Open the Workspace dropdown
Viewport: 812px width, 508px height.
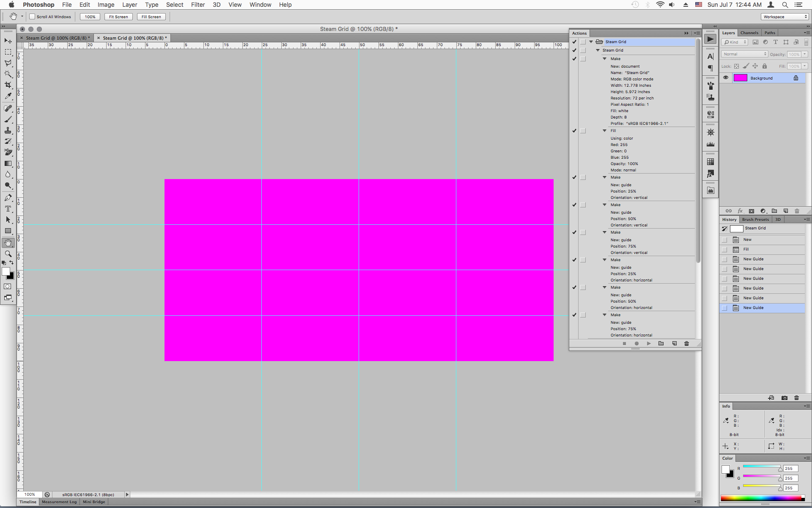(785, 17)
